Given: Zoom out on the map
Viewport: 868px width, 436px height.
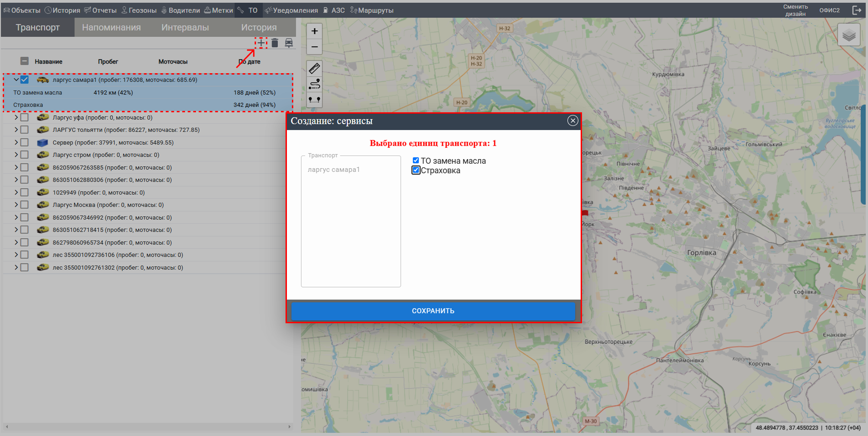Looking at the screenshot, I should pos(314,47).
